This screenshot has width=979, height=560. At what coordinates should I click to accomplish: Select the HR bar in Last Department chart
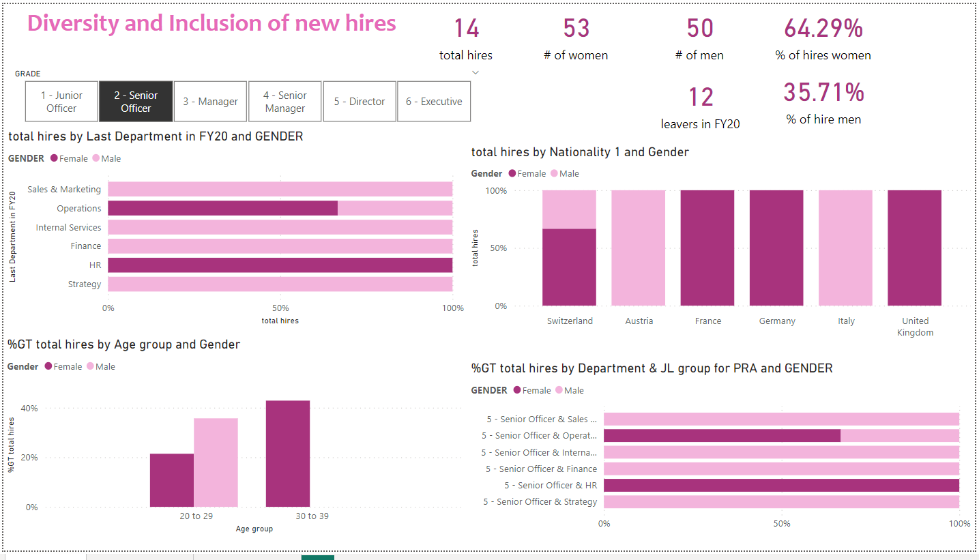[280, 265]
